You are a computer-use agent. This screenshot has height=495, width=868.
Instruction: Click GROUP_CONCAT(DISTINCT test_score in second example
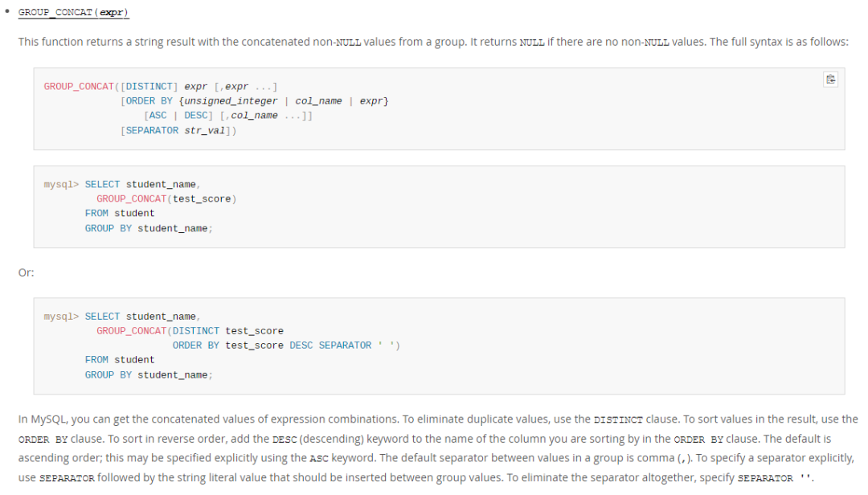pos(190,330)
